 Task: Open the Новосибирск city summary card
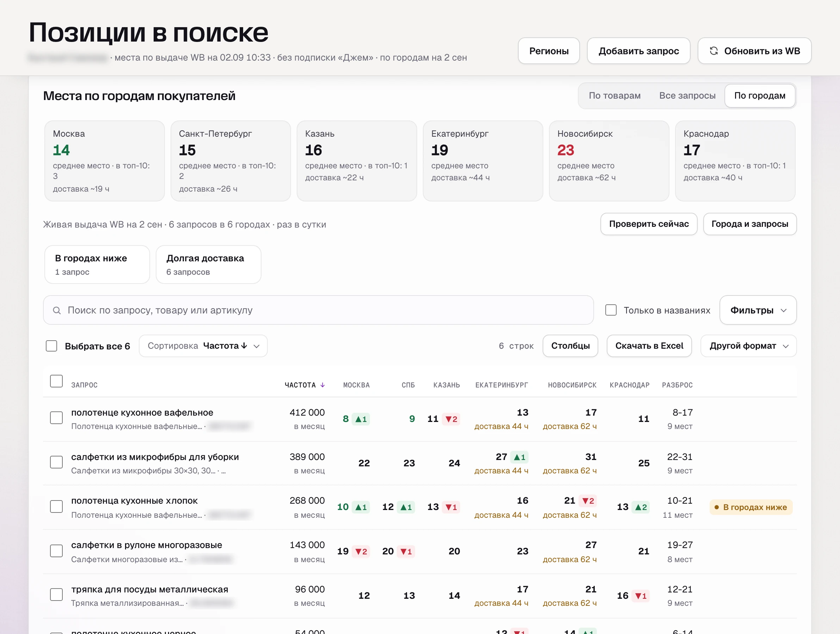point(609,161)
